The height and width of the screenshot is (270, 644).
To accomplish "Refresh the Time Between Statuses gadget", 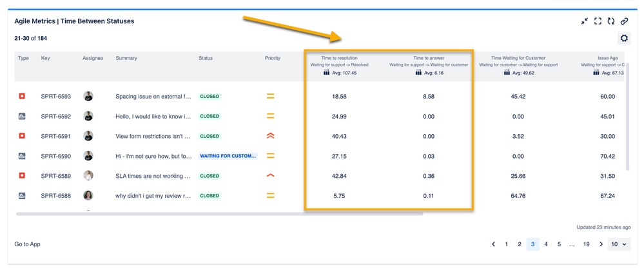I will coord(610,21).
